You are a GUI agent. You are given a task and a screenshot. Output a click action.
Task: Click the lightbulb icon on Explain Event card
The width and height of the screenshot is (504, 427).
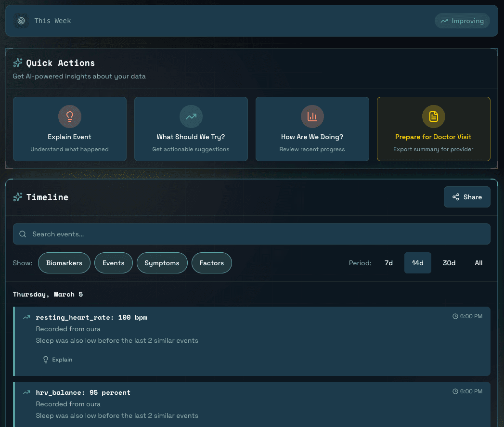(x=69, y=116)
